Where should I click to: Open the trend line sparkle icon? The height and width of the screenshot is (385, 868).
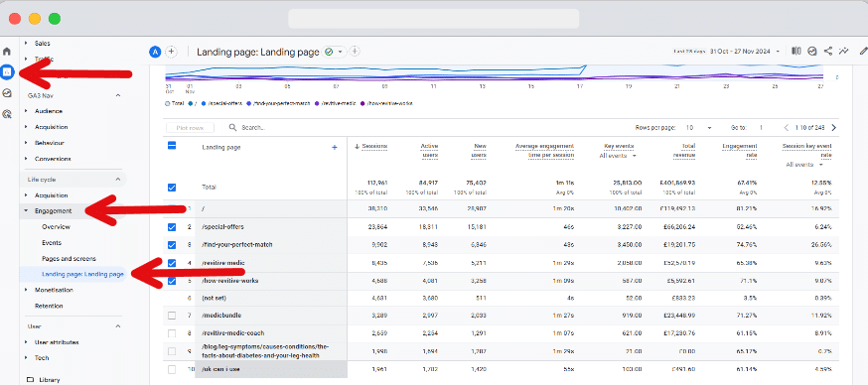click(843, 51)
